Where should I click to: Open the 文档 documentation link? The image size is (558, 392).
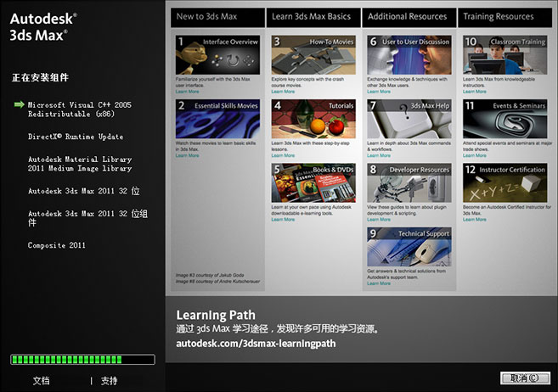pyautogui.click(x=42, y=381)
